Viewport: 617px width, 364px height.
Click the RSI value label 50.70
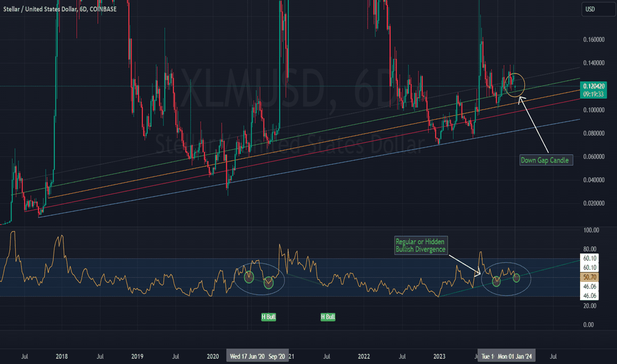[589, 277]
